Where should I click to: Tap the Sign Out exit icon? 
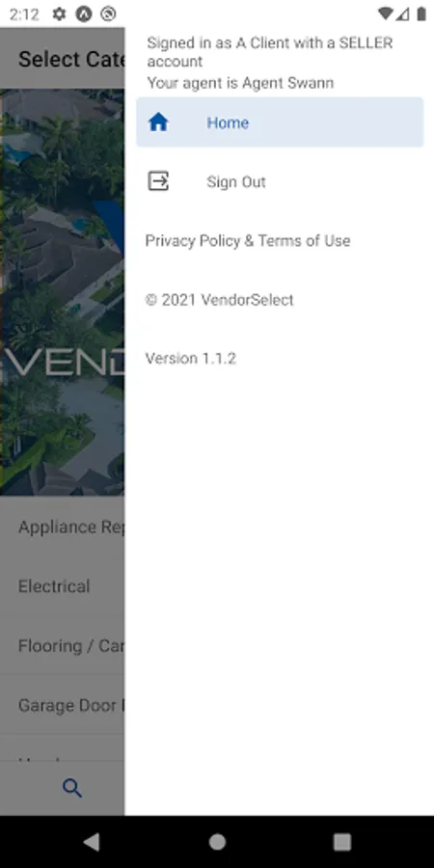click(x=158, y=181)
